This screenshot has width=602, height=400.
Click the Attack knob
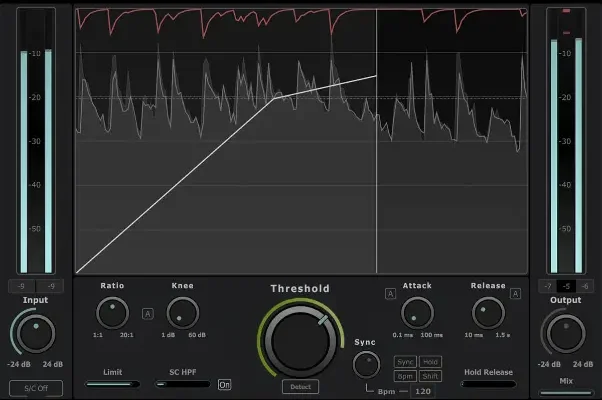click(417, 313)
